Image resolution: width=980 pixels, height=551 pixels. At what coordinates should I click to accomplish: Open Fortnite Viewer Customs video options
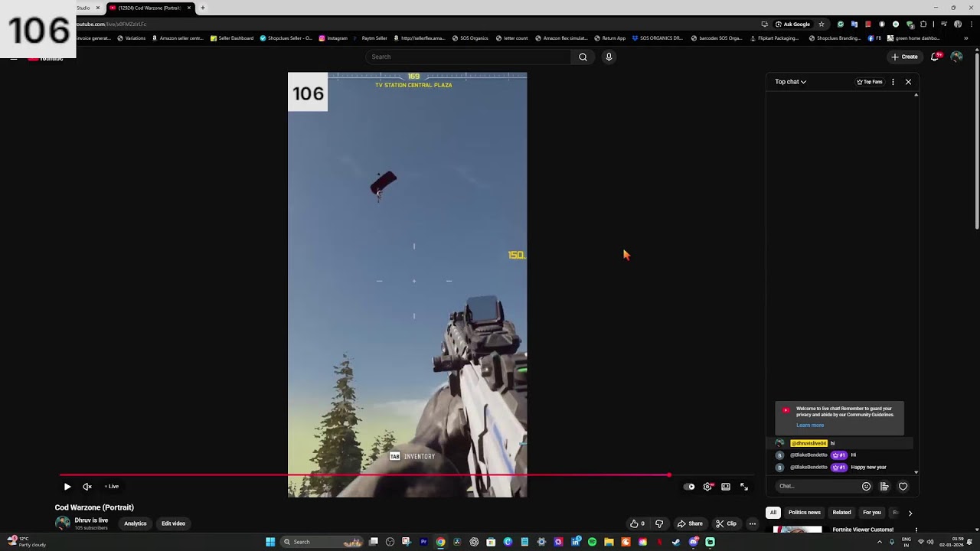pyautogui.click(x=916, y=530)
